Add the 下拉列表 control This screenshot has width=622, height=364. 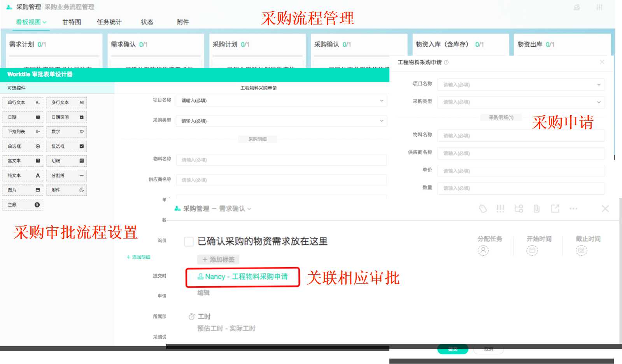coord(23,132)
